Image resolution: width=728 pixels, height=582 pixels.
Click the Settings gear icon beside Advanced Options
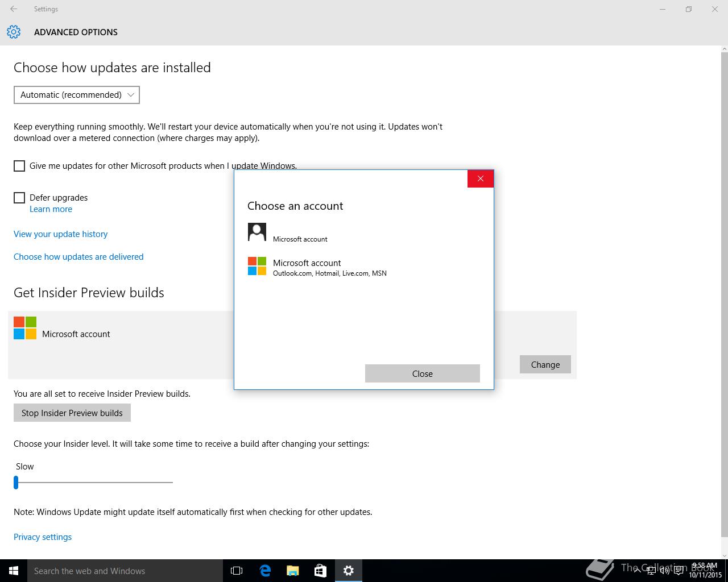click(x=14, y=32)
